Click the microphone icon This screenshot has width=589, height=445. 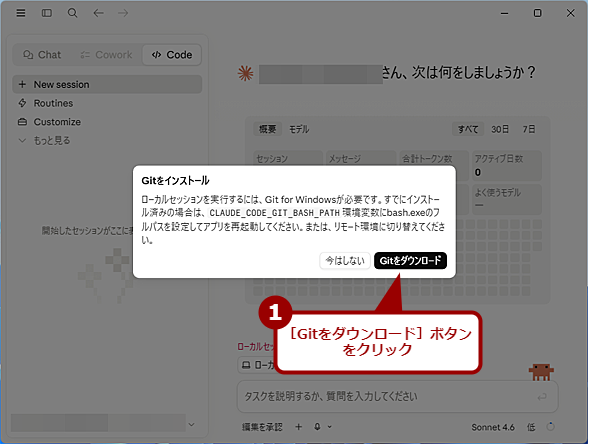317,427
